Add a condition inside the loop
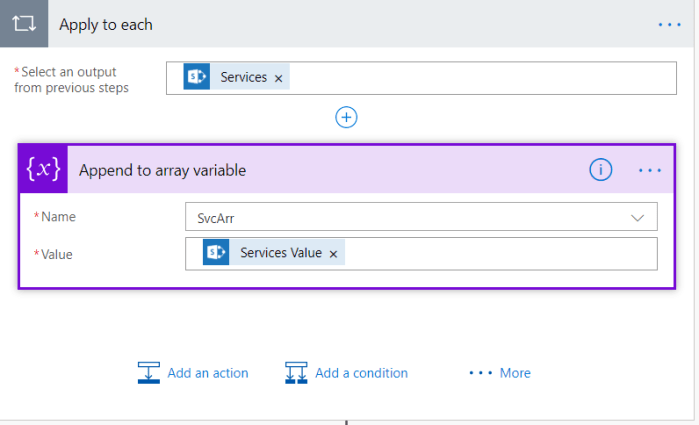Screen dimensions: 699x425 (347, 373)
